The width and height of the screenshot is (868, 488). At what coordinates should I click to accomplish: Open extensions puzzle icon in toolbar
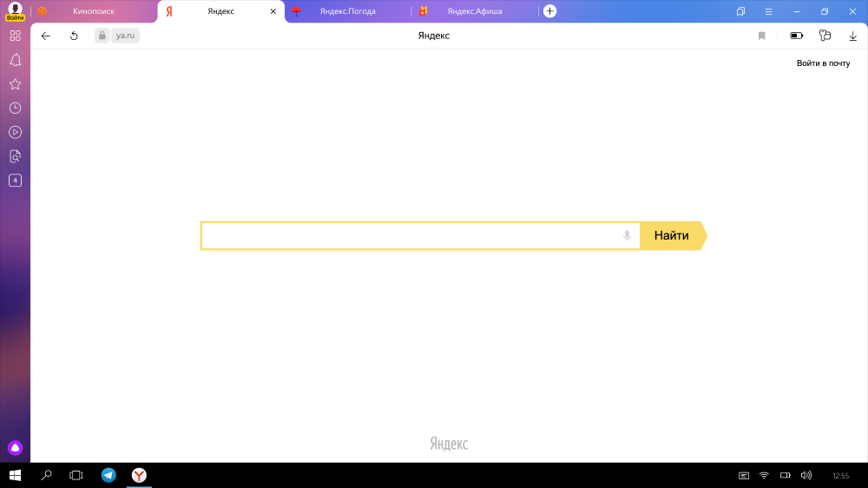pos(825,36)
